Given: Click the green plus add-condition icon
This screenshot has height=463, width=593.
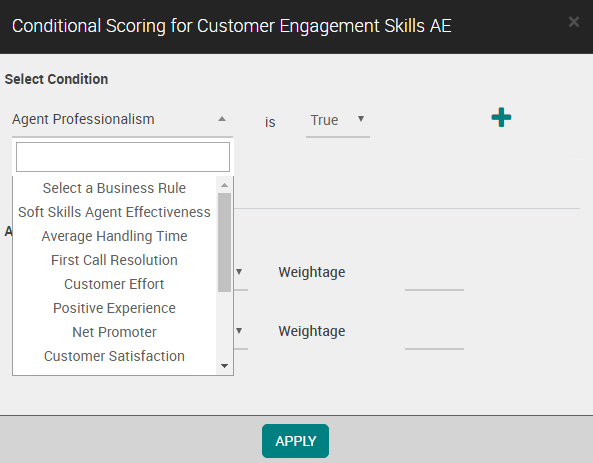Looking at the screenshot, I should point(501,117).
